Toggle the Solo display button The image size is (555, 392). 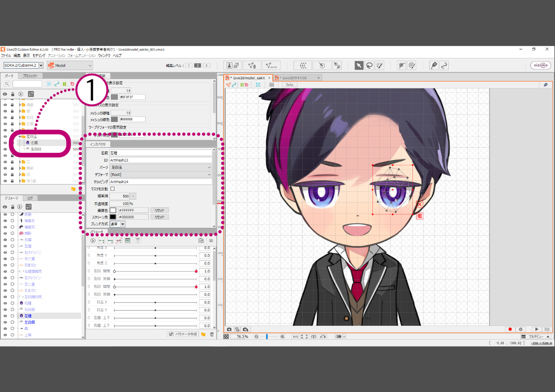290,84
